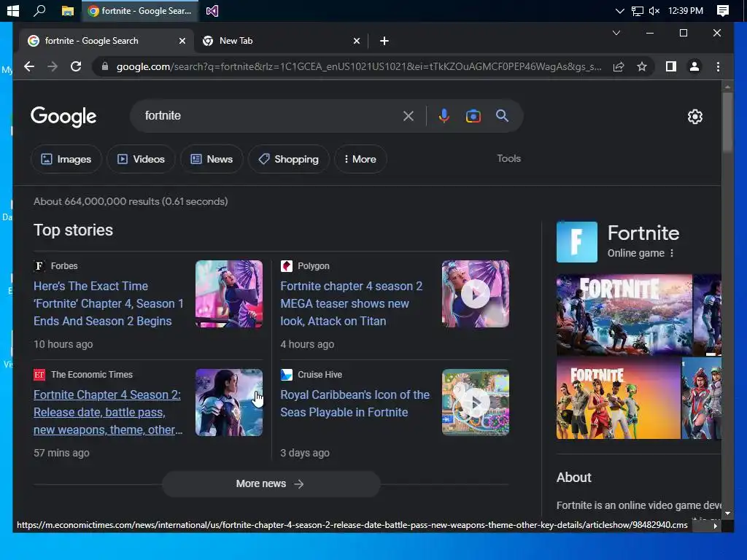The width and height of the screenshot is (747, 560).
Task: Close the New Tab tab
Action: tap(356, 41)
